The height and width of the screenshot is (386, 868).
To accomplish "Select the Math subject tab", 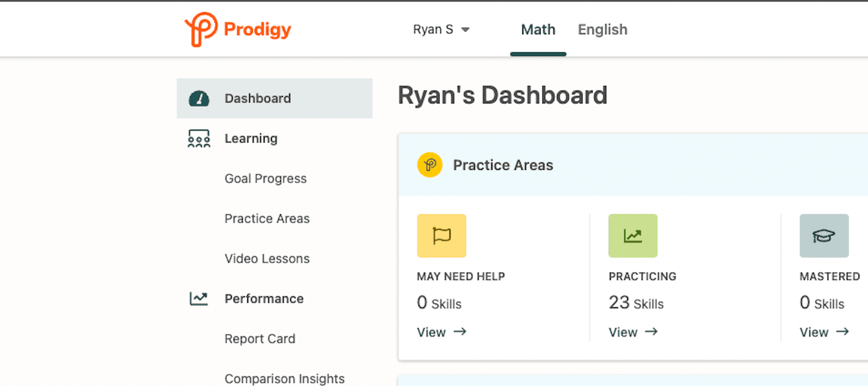I will coord(538,29).
